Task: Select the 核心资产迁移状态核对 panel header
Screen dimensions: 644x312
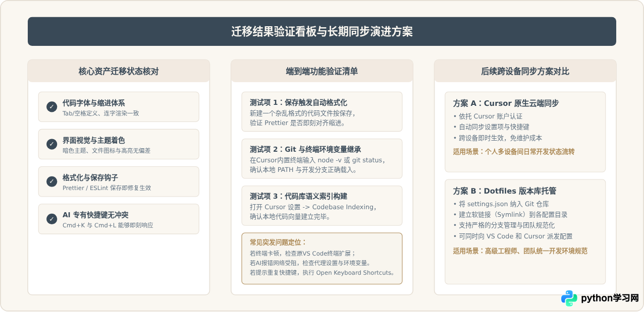Action: [x=119, y=71]
